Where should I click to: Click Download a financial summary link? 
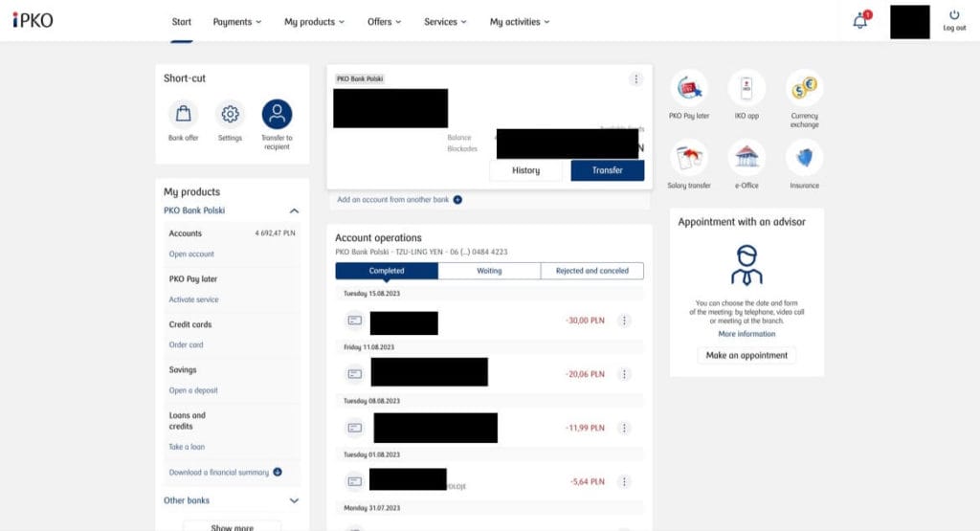coord(219,473)
